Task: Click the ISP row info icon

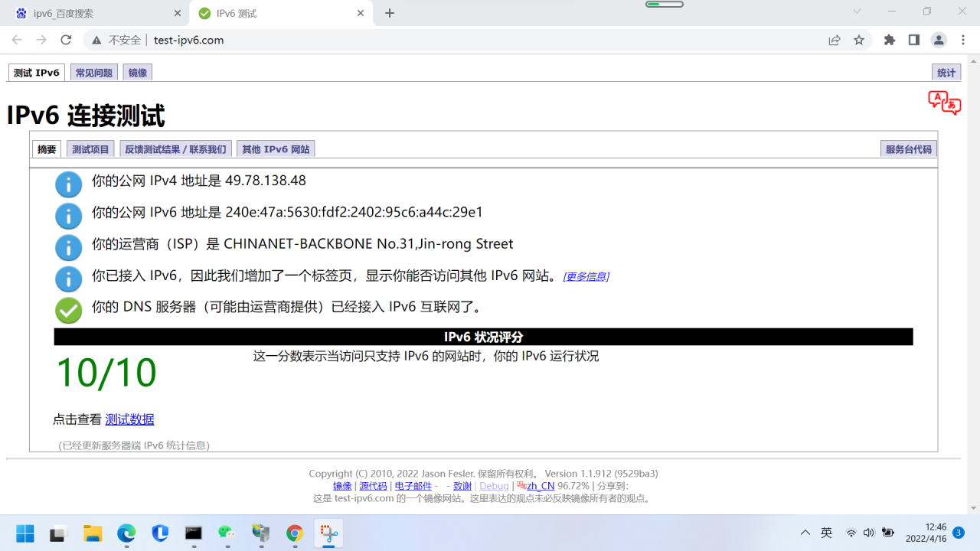Action: (x=68, y=247)
